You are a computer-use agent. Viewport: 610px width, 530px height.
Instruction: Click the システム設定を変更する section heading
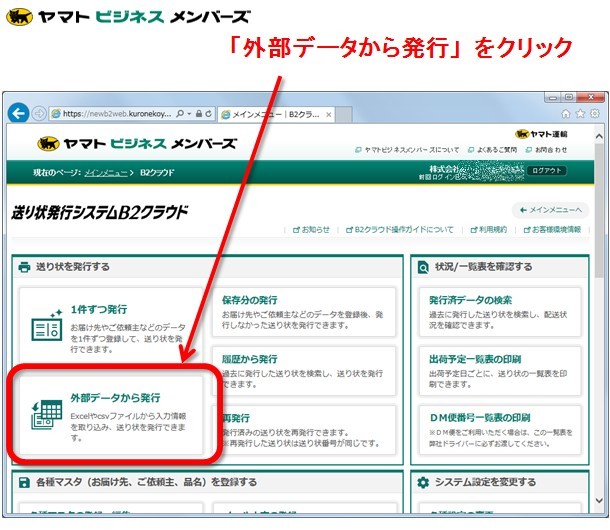pos(486,483)
